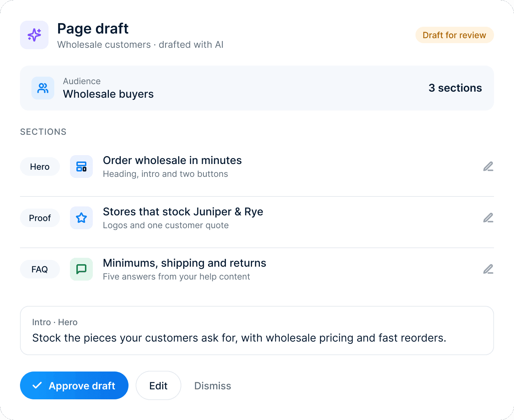This screenshot has height=420, width=514.
Task: Click the 'Page draft' heading
Action: (93, 29)
